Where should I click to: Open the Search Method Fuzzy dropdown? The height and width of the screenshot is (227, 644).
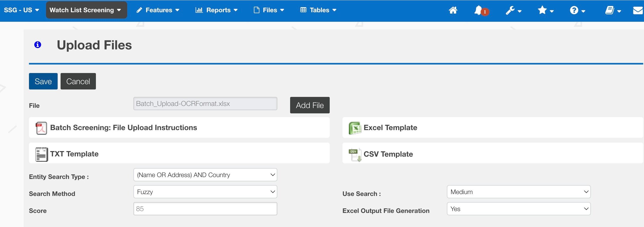pos(205,192)
